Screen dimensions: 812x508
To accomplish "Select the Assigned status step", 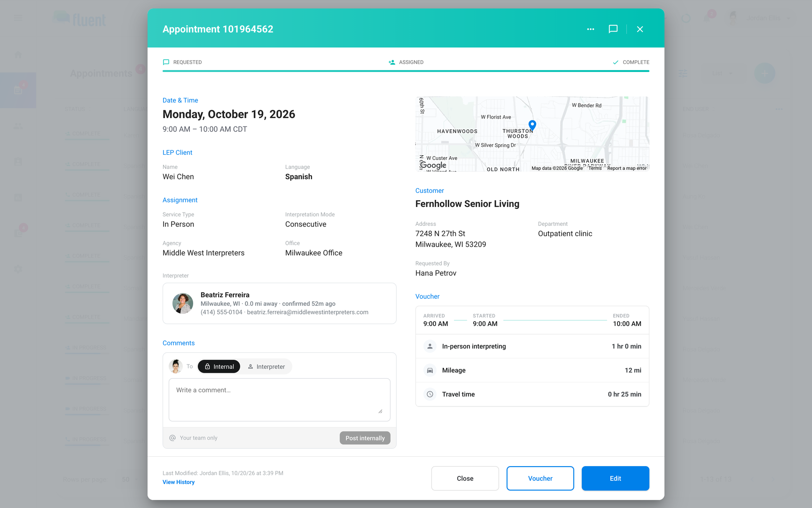I will point(406,62).
